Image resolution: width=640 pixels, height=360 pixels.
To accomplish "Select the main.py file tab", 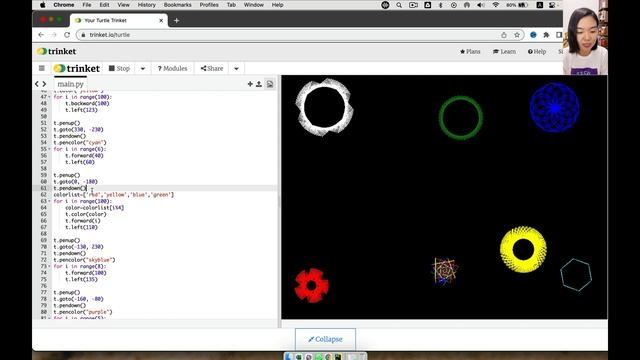I will click(x=70, y=84).
